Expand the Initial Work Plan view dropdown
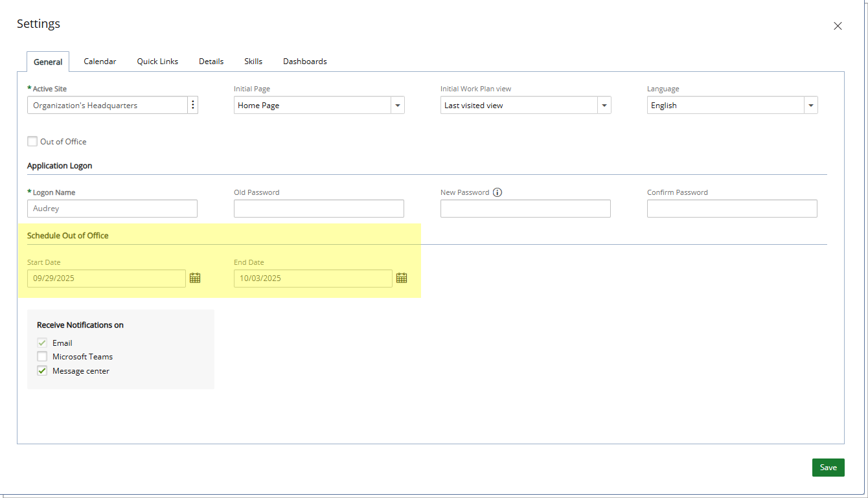The width and height of the screenshot is (868, 498). (604, 104)
